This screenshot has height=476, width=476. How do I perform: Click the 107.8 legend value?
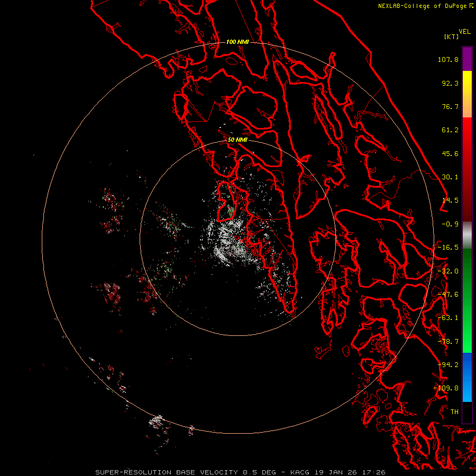tap(448, 59)
